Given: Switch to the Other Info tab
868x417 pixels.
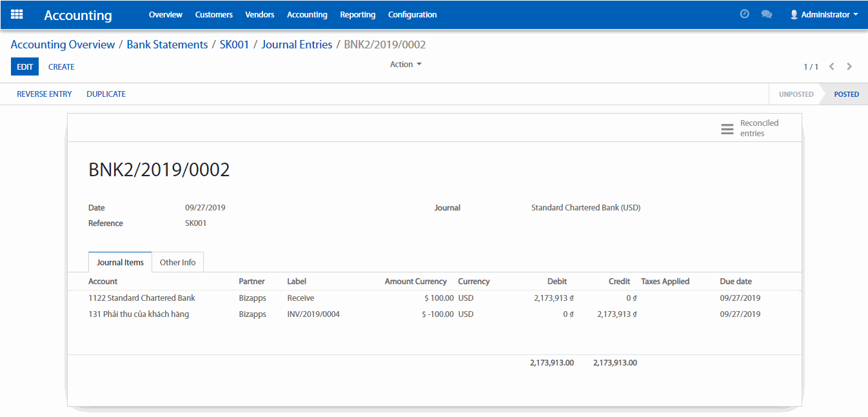Looking at the screenshot, I should pyautogui.click(x=177, y=263).
